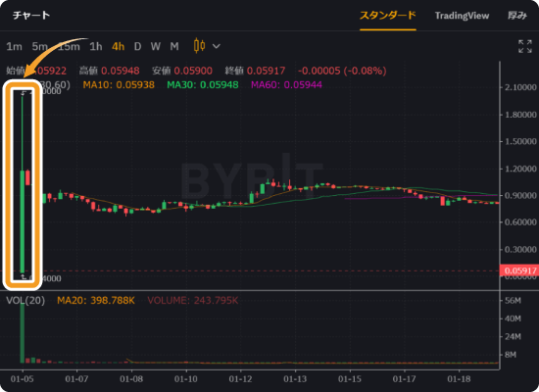Select the D daily timeframe
Image resolution: width=539 pixels, height=392 pixels.
click(137, 46)
